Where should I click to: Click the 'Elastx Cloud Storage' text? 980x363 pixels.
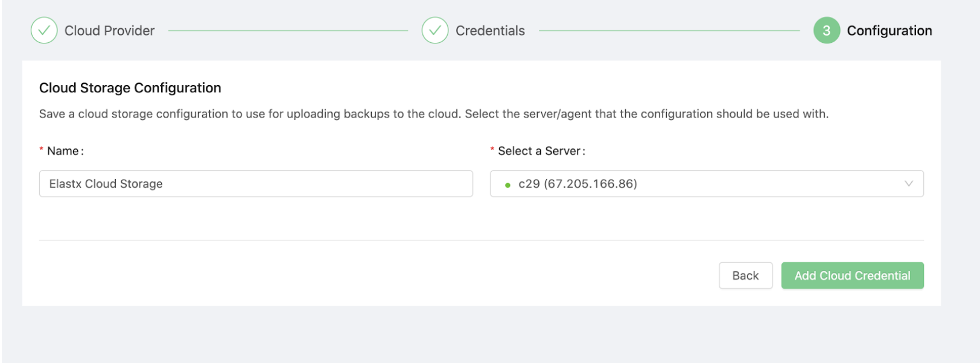106,184
